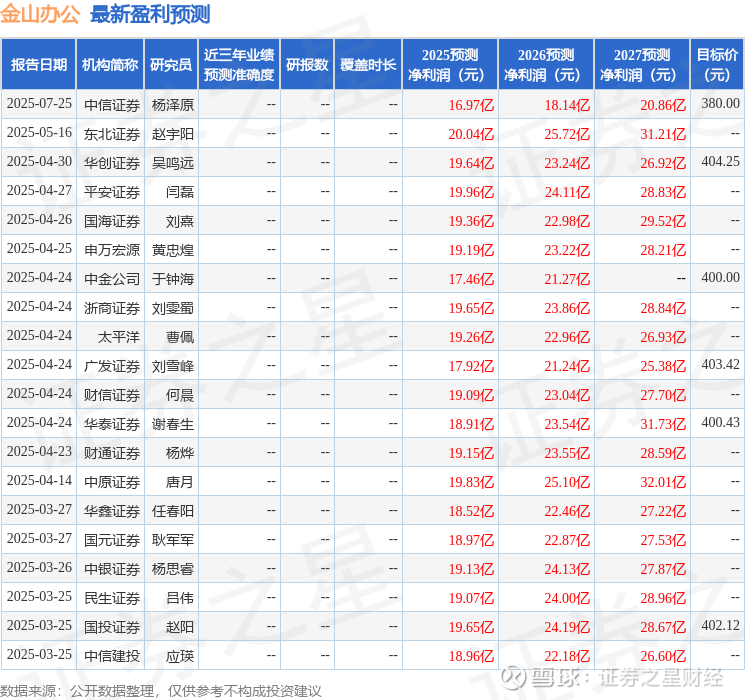This screenshot has height=700, width=745.
Task: Click the 31.21亿 profit value
Action: [x=663, y=134]
